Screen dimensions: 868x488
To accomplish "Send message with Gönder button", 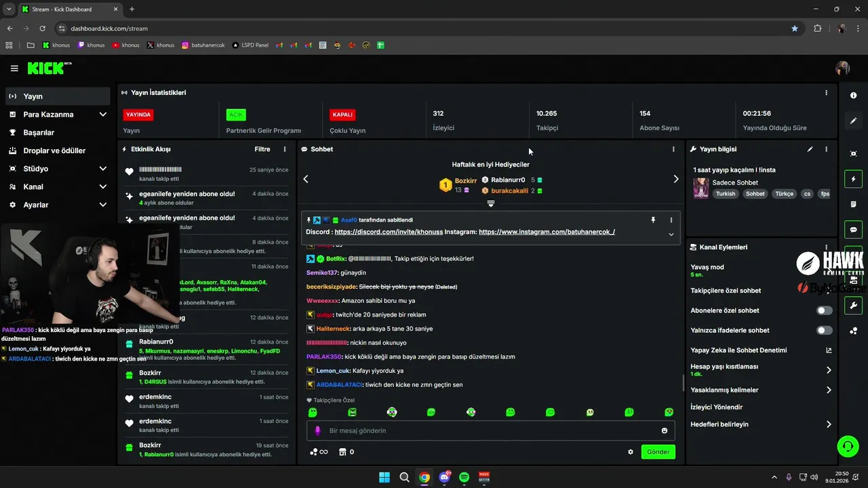I will [x=658, y=452].
